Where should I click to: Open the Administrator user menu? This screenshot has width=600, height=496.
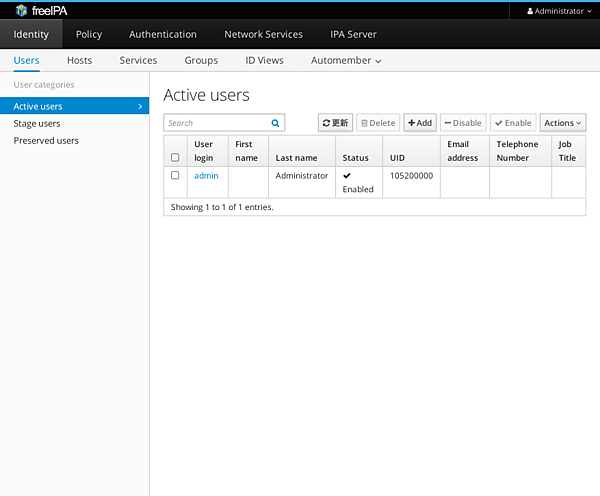point(558,11)
